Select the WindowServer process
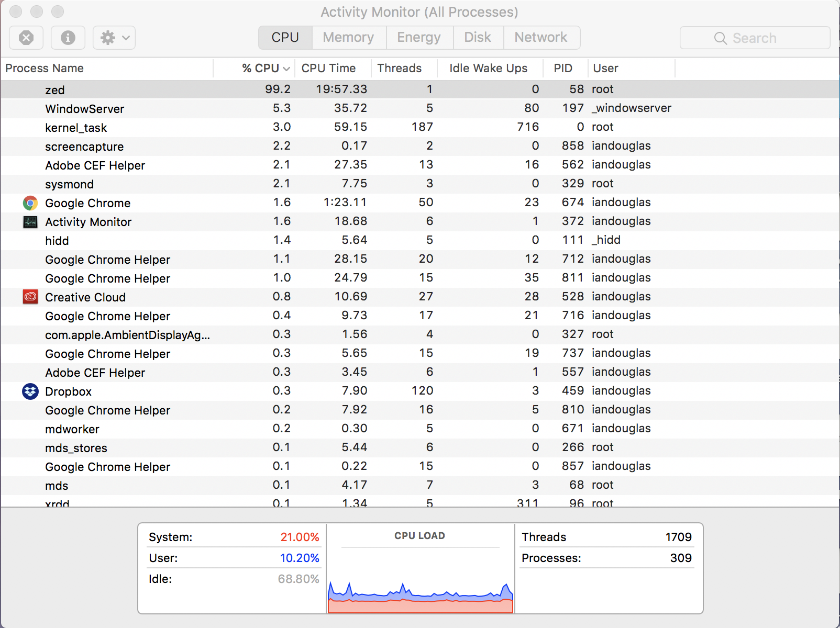Viewport: 840px width, 628px height. (x=420, y=108)
